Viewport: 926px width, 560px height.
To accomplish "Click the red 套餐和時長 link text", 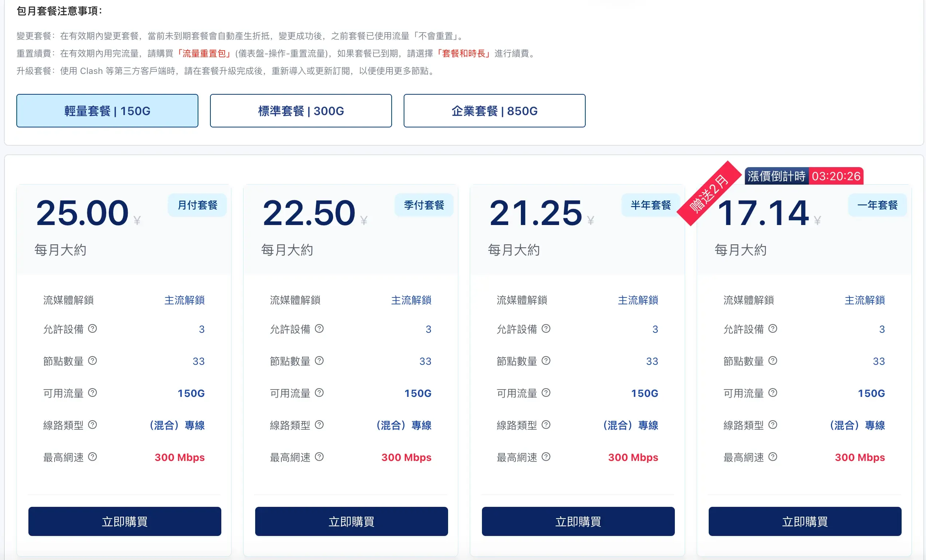I will [464, 54].
